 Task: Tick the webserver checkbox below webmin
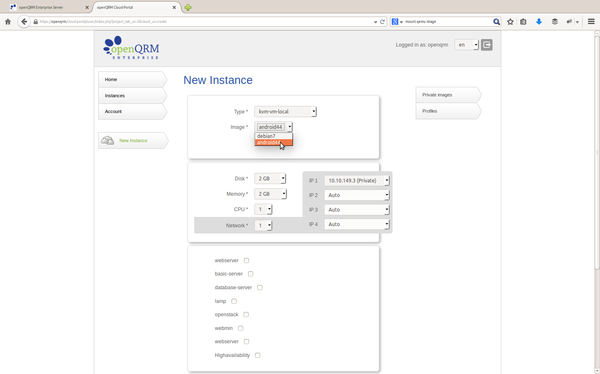[246, 341]
